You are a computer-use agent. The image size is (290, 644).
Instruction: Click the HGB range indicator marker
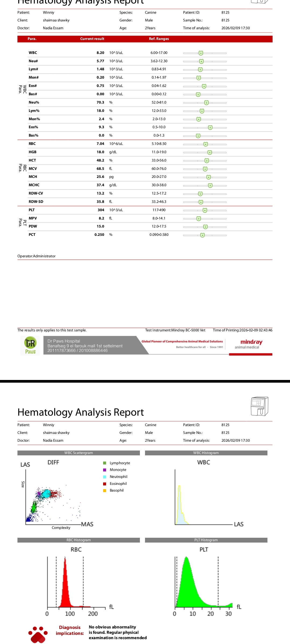pos(210,152)
